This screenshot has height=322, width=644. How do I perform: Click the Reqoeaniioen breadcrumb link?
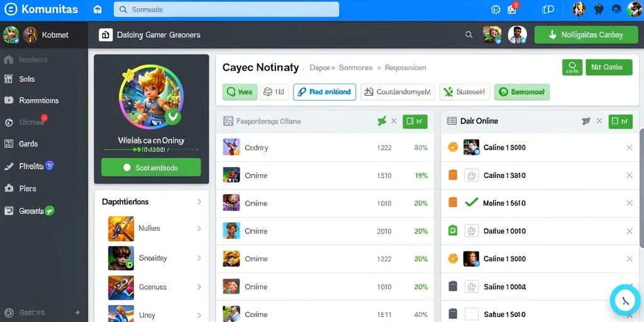[406, 68]
